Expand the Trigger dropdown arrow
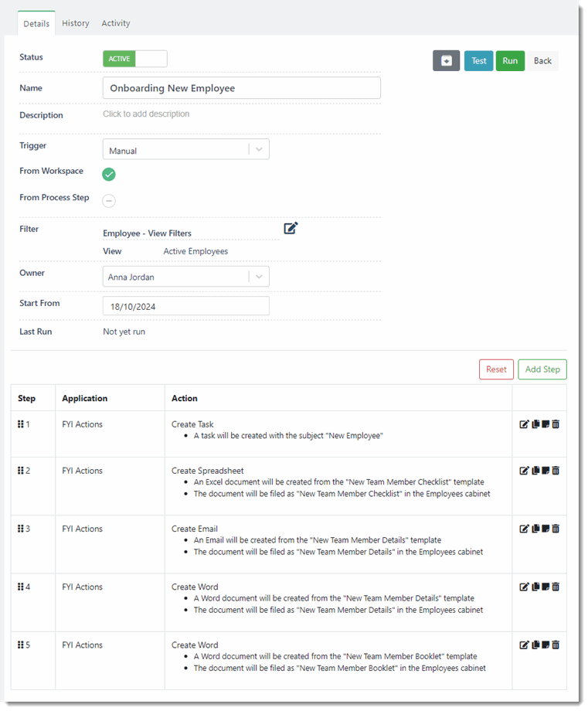Image resolution: width=588 pixels, height=711 pixels. pyautogui.click(x=259, y=148)
